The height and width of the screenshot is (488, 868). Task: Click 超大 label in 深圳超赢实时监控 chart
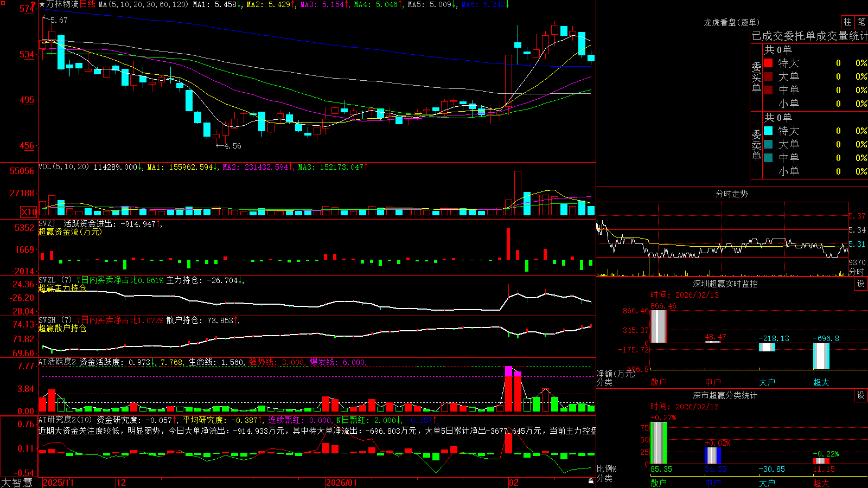[x=821, y=382]
